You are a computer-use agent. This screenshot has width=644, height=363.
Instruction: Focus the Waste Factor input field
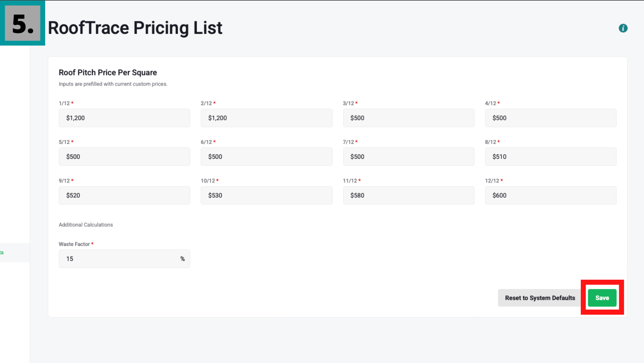pyautogui.click(x=118, y=259)
